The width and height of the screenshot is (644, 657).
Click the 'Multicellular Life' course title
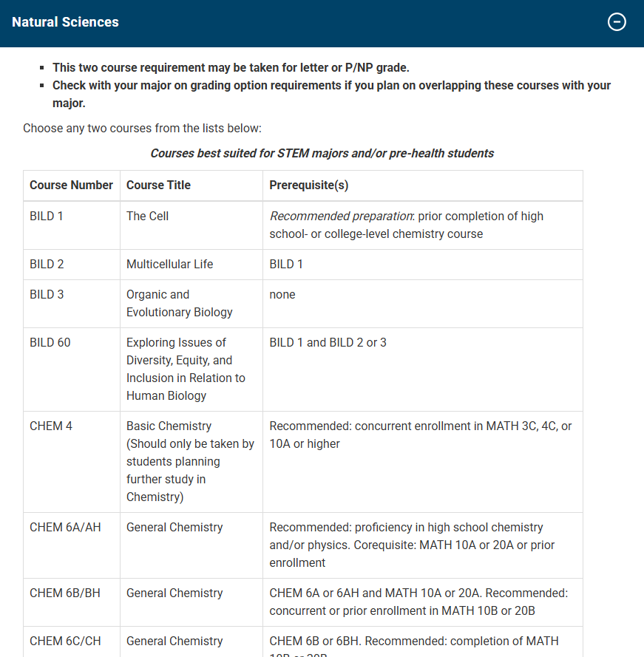[169, 265]
